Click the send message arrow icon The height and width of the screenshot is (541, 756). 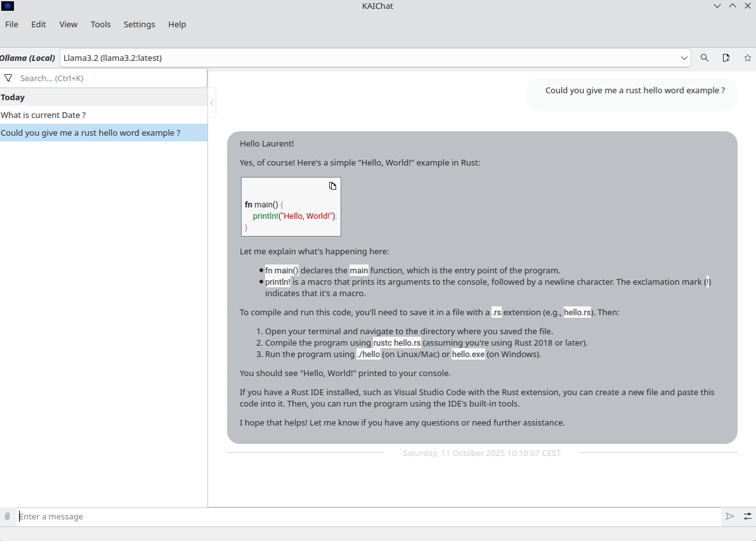tap(730, 516)
